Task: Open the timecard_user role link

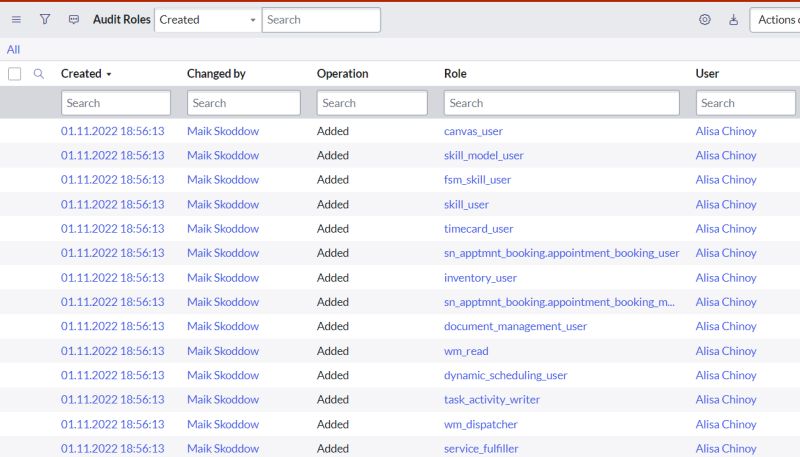Action: pos(479,229)
